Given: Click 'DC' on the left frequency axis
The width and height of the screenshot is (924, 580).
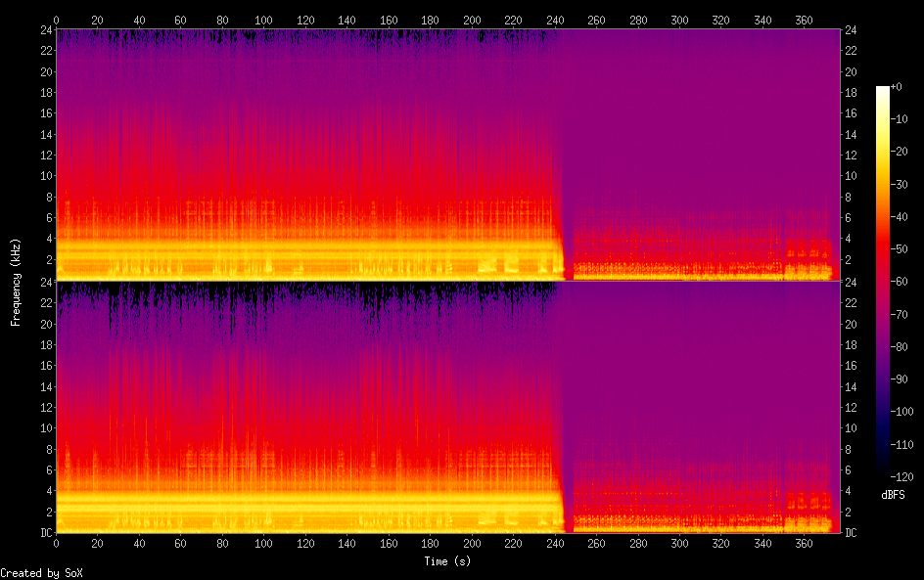Looking at the screenshot, I should [46, 533].
